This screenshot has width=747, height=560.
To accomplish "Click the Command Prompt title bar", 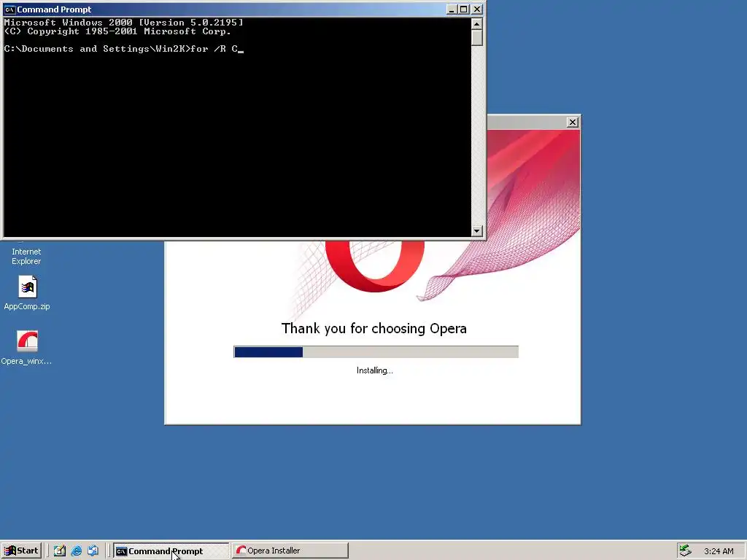I will click(243, 9).
